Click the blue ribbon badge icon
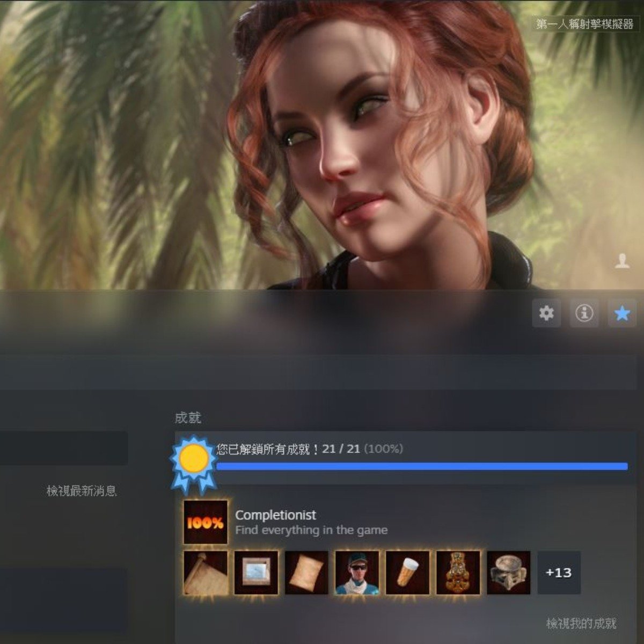 click(194, 464)
